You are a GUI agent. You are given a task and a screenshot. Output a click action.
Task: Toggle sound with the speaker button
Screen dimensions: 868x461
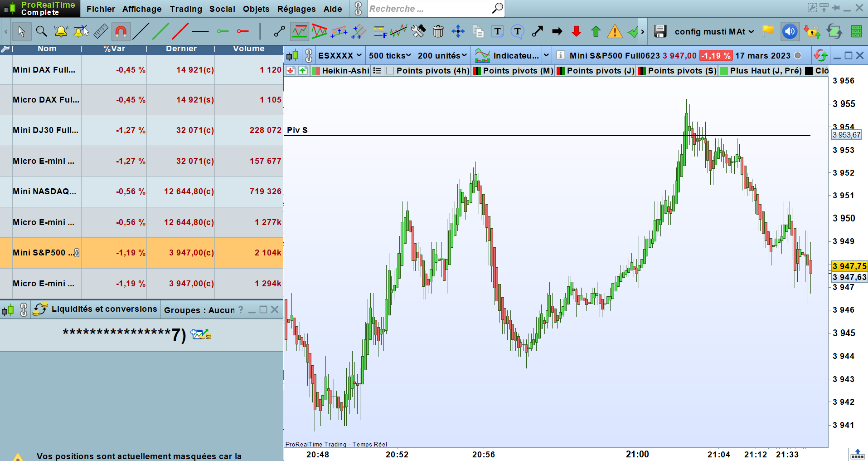790,31
